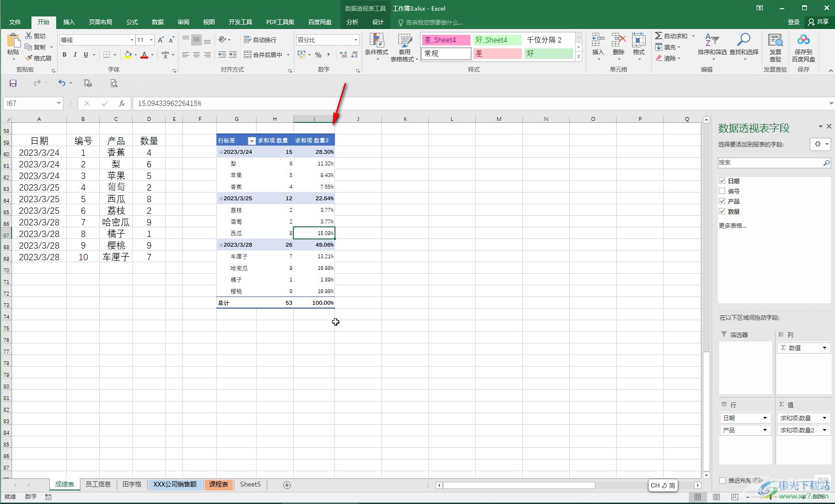
Task: Check the 编号 field checkbox
Action: [x=722, y=191]
